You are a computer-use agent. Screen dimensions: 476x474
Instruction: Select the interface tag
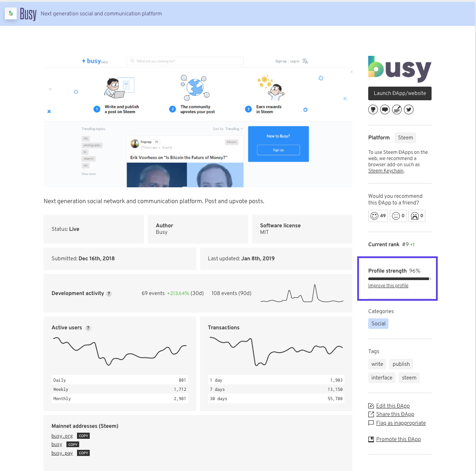coord(381,378)
